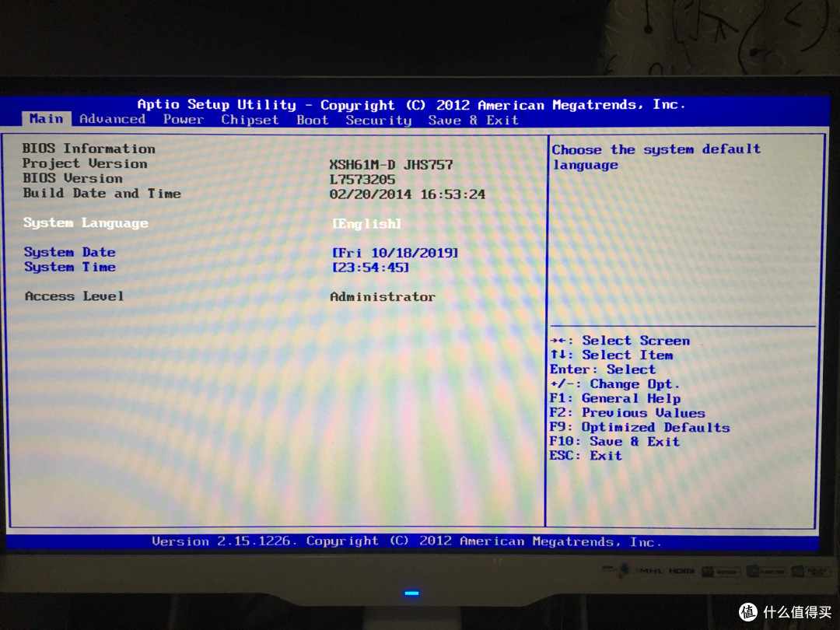Click the build date 02/20/2014 16:53:24

[x=407, y=194]
